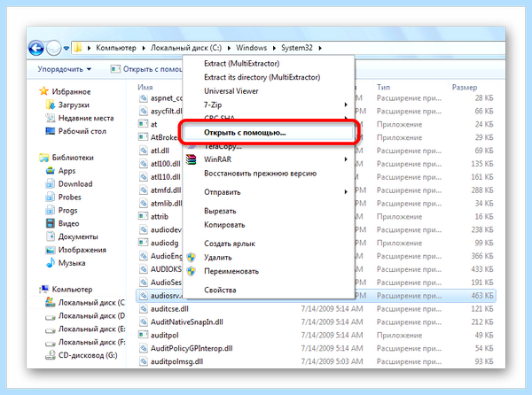Click Открыть с помощью toolbar button

(x=146, y=69)
